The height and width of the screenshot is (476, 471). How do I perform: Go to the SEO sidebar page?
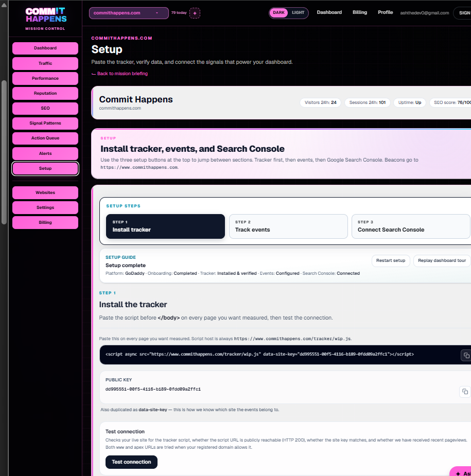(45, 108)
